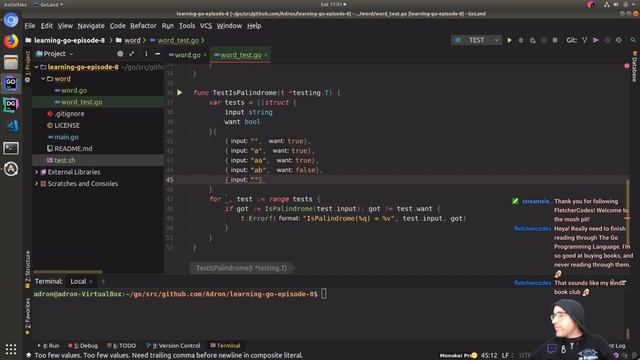Open the Refactor menu
The image size is (640, 360).
[x=143, y=26]
